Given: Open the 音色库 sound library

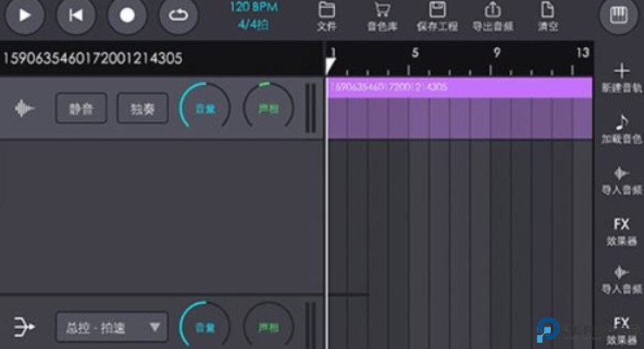Looking at the screenshot, I should pos(380,15).
